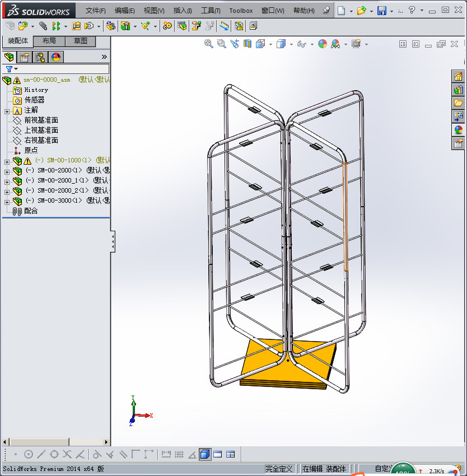
Task: Toggle the grid display icon in bottom toolbar
Action: (x=179, y=454)
